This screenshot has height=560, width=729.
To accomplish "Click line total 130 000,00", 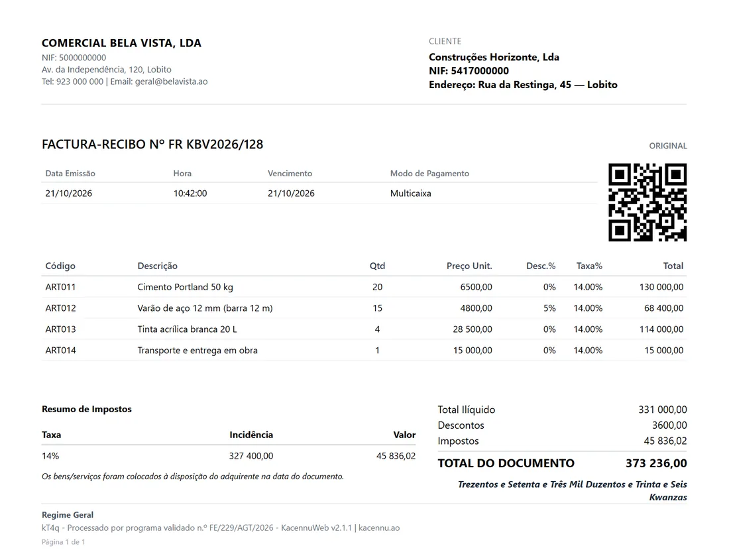I will (x=661, y=287).
